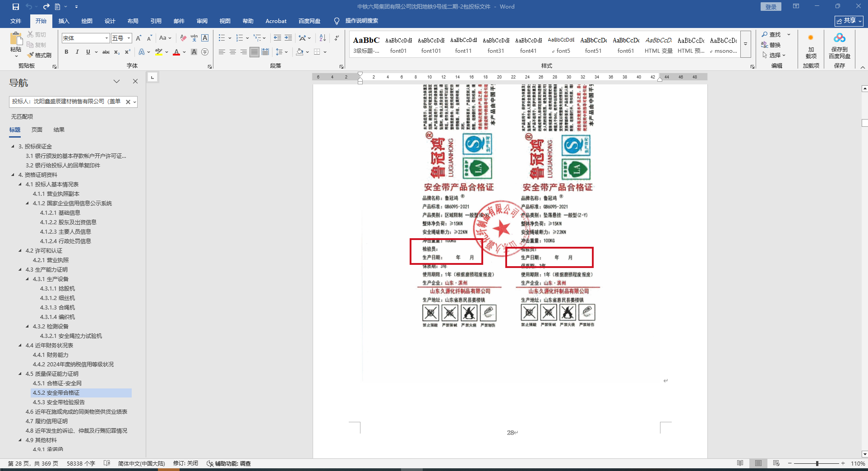Open the Select (选择) dropdown
868x471 pixels.
coord(774,55)
